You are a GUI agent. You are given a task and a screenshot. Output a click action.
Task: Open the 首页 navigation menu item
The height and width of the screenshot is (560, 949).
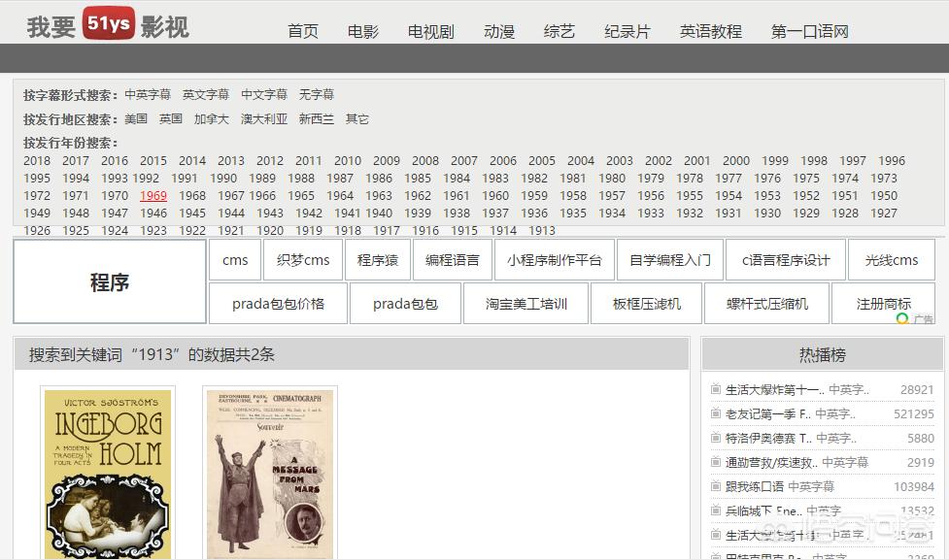[303, 31]
